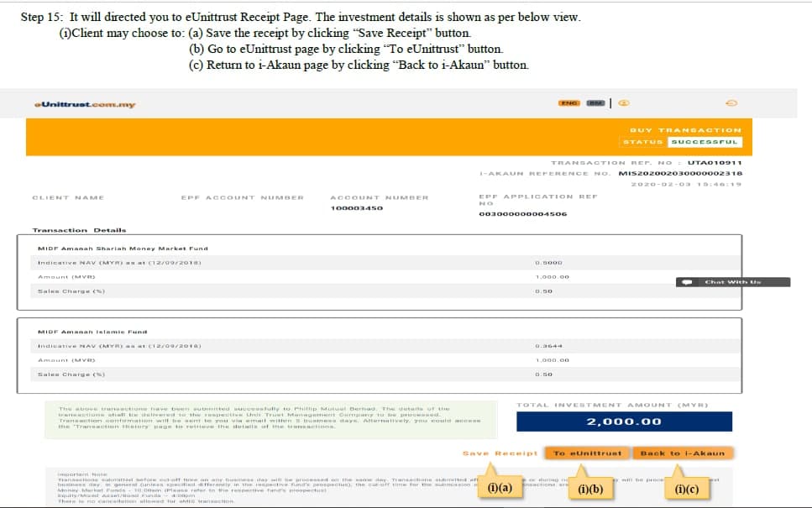Click sales charge 0.50 of Shariah Money Market Fund
The image size is (812, 508).
544,291
